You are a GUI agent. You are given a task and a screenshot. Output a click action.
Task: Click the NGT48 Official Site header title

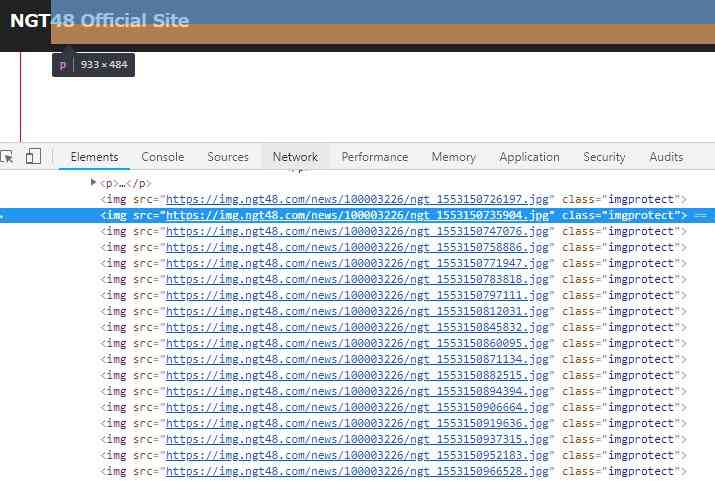99,21
